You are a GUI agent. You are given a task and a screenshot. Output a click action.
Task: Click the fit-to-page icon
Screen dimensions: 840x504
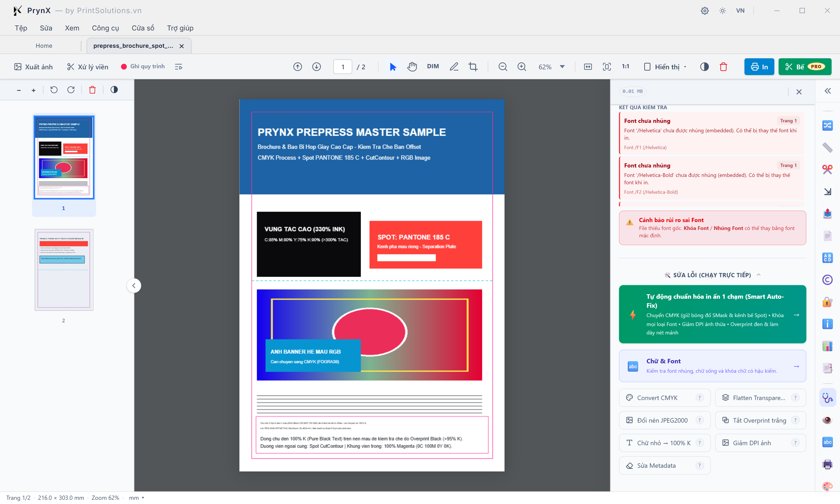tap(607, 67)
